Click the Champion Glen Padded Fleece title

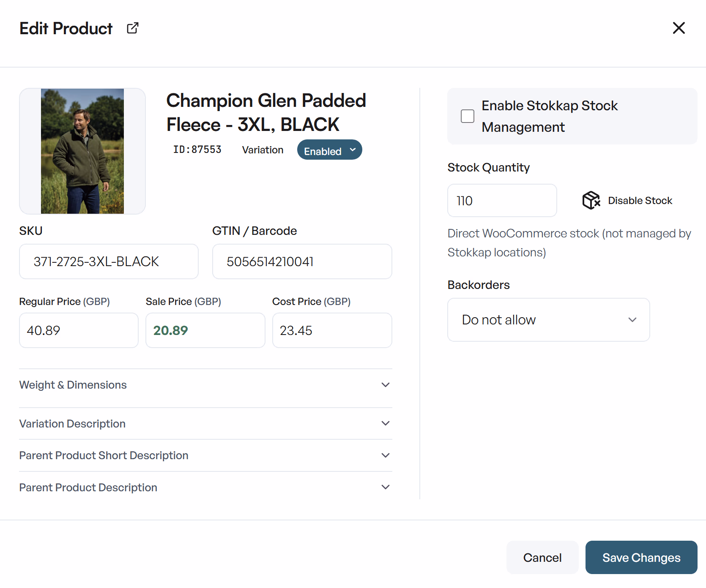[x=266, y=112]
